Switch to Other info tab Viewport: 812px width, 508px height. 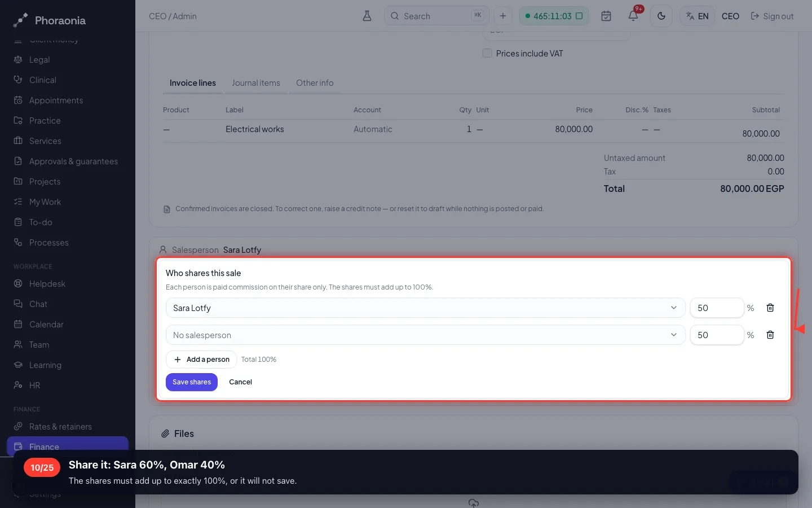pyautogui.click(x=315, y=83)
